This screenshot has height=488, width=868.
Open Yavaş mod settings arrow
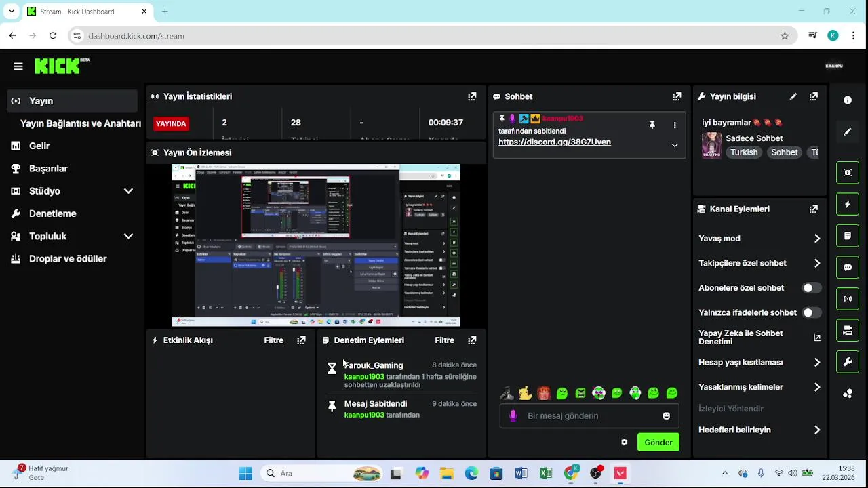tap(817, 239)
